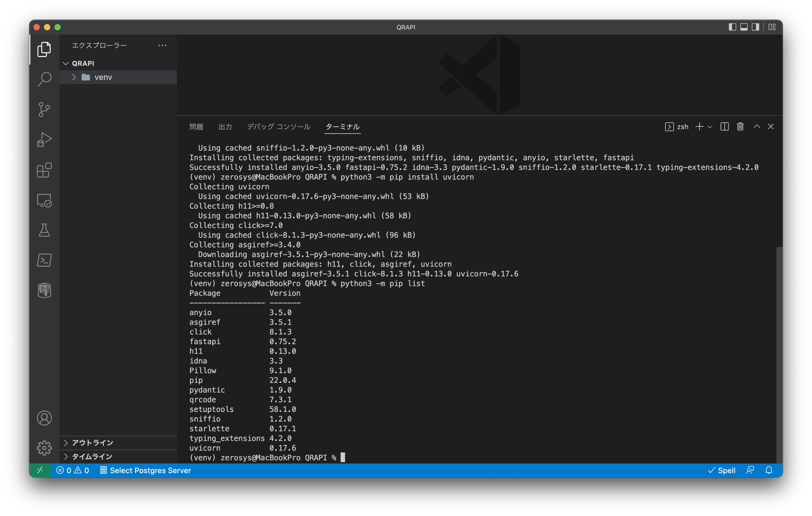Click the 'typing_extensions' package row
This screenshot has height=516, width=812.
240,438
